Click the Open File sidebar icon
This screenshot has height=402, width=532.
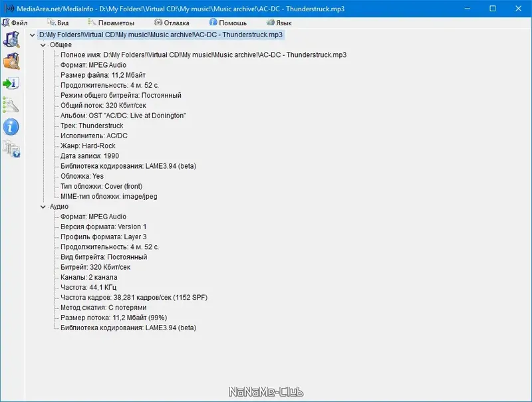11,39
